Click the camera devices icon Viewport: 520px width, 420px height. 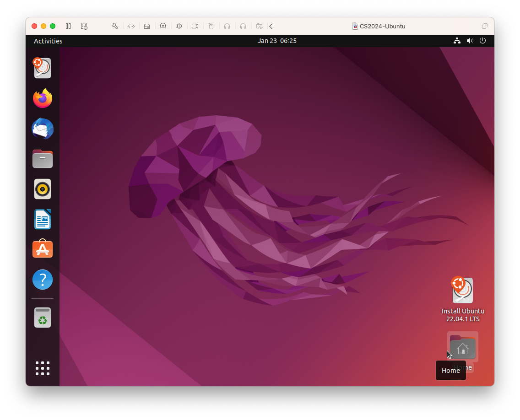[195, 26]
